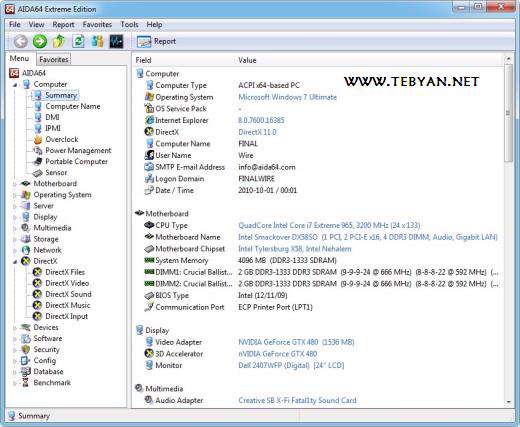520x427 pixels.
Task: Click the Up one level icon
Action: (x=59, y=41)
